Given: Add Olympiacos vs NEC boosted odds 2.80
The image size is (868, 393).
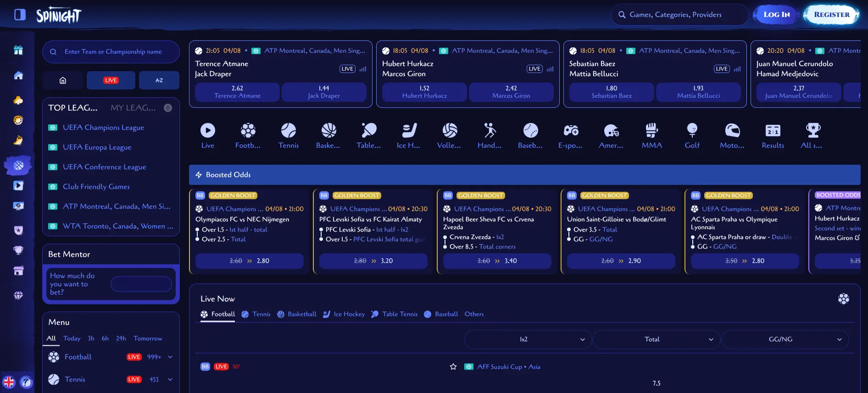Looking at the screenshot, I should click(250, 261).
